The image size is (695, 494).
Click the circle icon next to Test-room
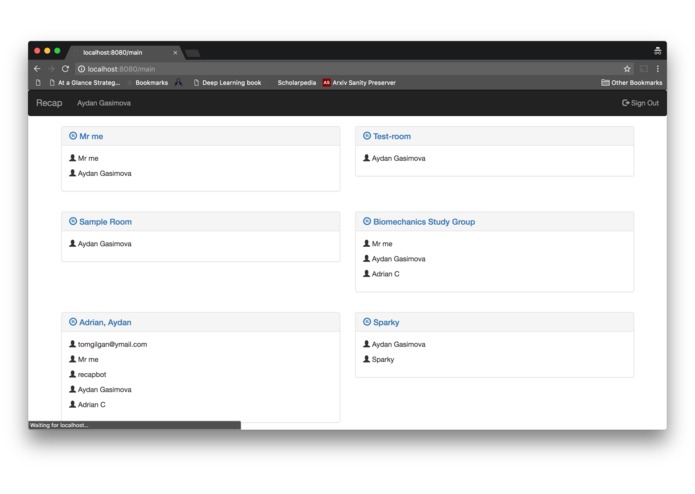click(x=367, y=136)
